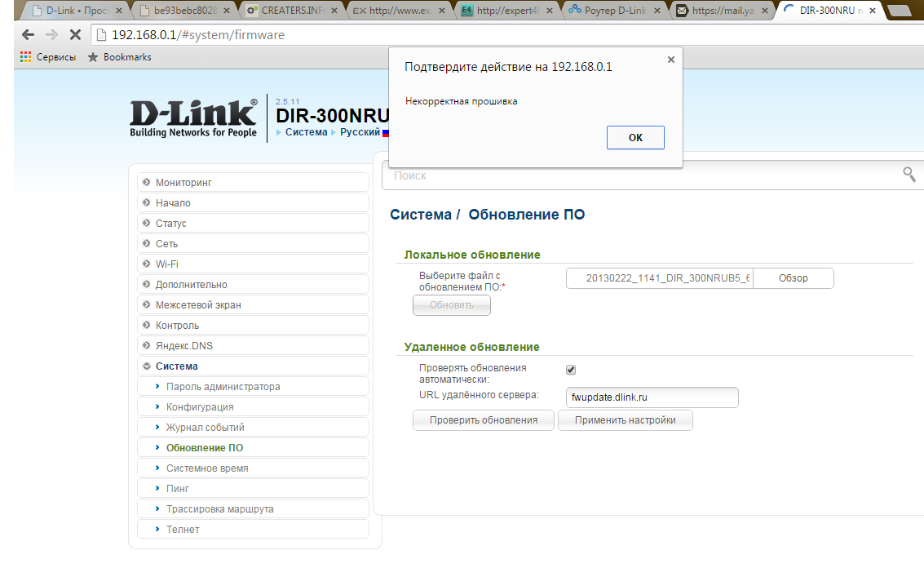Expand the Дополнительно menu section
The image size is (924, 577).
tap(253, 284)
